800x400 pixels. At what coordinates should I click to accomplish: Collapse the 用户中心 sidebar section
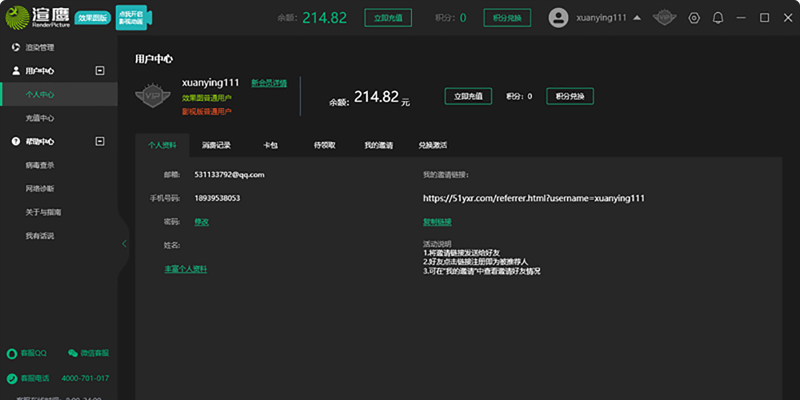[x=99, y=71]
